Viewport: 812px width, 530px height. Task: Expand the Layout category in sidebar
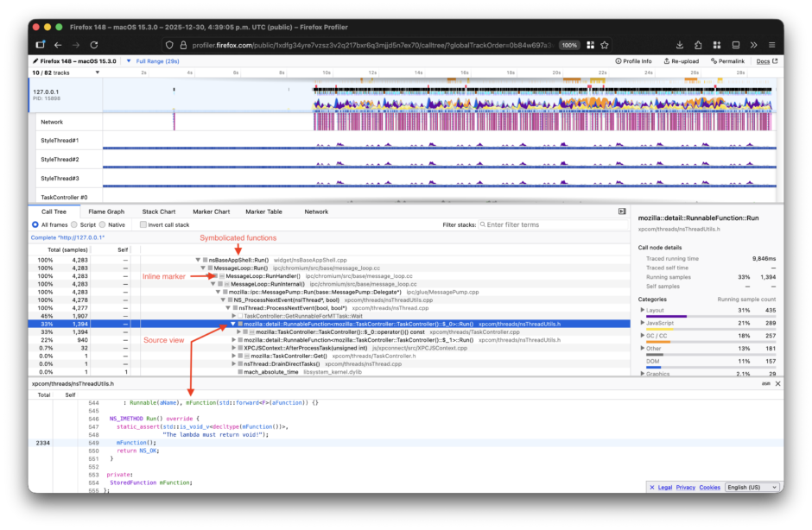(643, 310)
